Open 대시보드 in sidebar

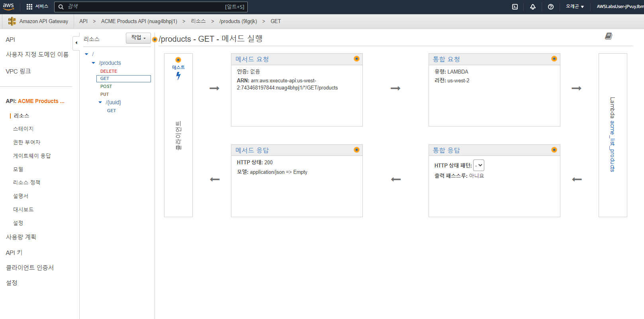[23, 210]
